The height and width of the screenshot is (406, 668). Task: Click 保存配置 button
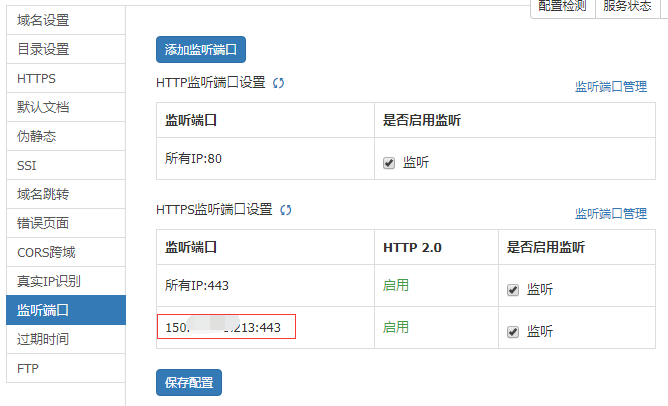(189, 383)
